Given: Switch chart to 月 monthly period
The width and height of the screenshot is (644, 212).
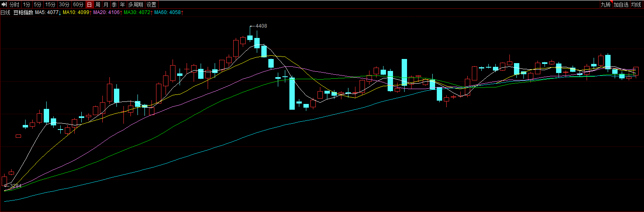Looking at the screenshot, I should pyautogui.click(x=106, y=5).
